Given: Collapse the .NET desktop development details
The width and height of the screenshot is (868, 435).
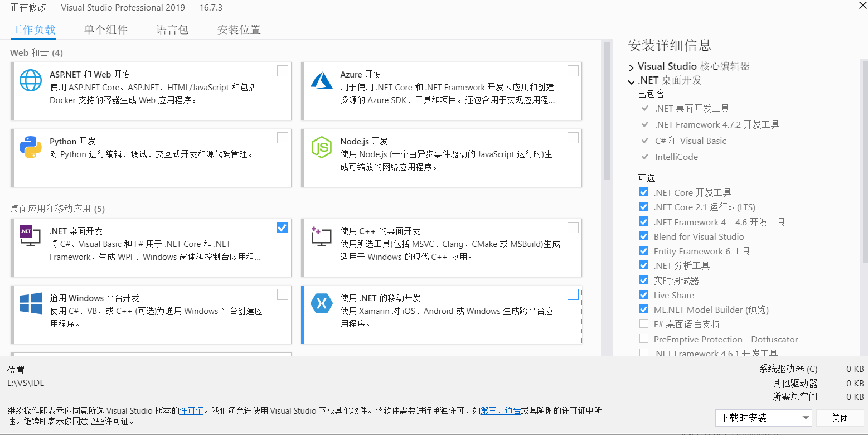Looking at the screenshot, I should tap(631, 81).
